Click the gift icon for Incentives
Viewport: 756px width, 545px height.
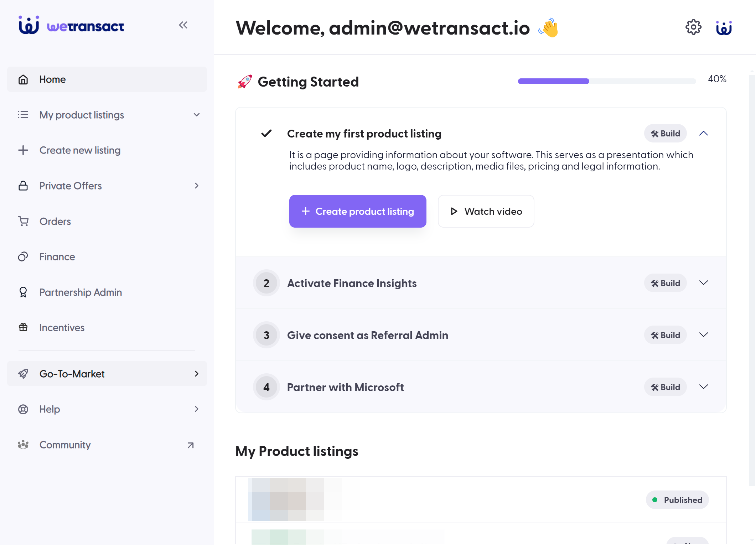coord(23,327)
